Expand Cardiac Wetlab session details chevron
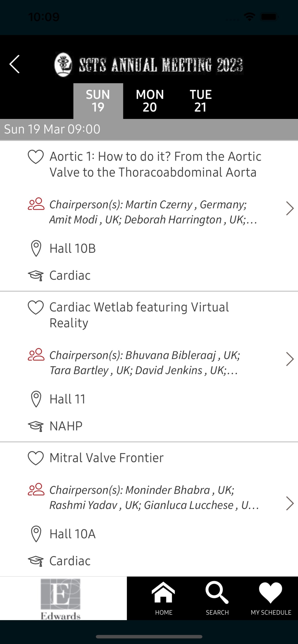This screenshot has width=298, height=644. (x=289, y=359)
